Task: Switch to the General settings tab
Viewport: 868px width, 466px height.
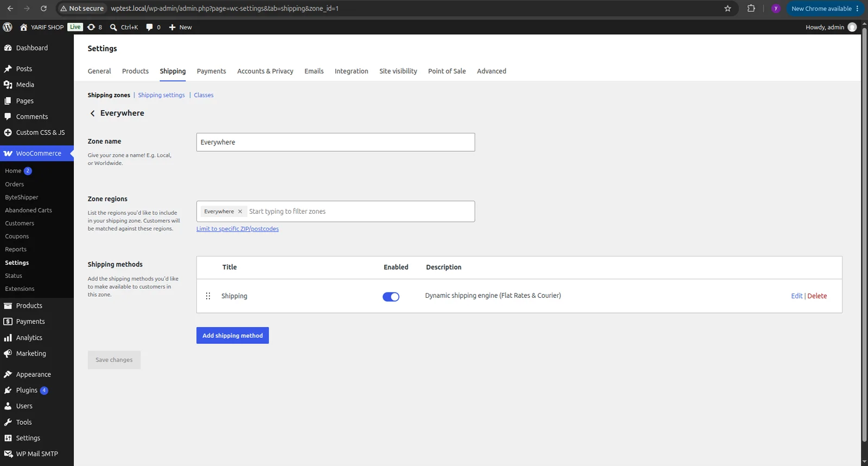Action: [x=99, y=71]
